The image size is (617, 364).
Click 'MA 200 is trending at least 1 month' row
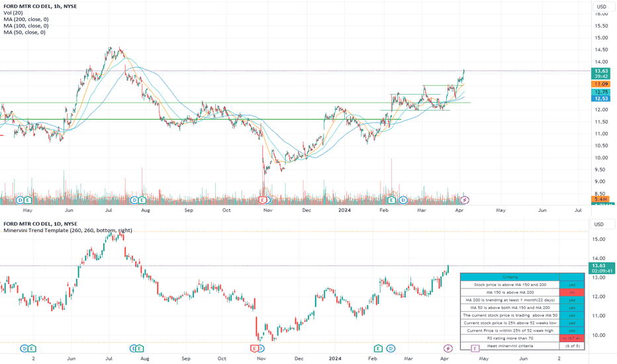point(510,300)
